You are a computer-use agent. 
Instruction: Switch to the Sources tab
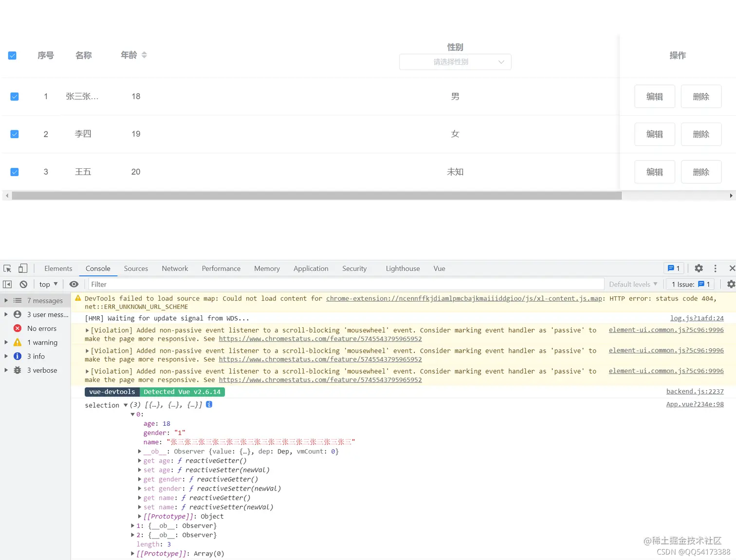[136, 269]
